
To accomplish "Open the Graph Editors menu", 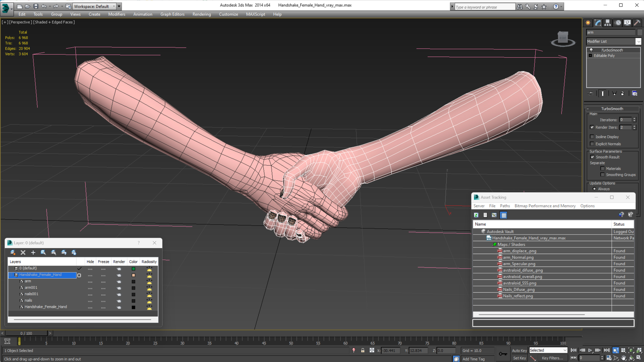I will pyautogui.click(x=172, y=14).
